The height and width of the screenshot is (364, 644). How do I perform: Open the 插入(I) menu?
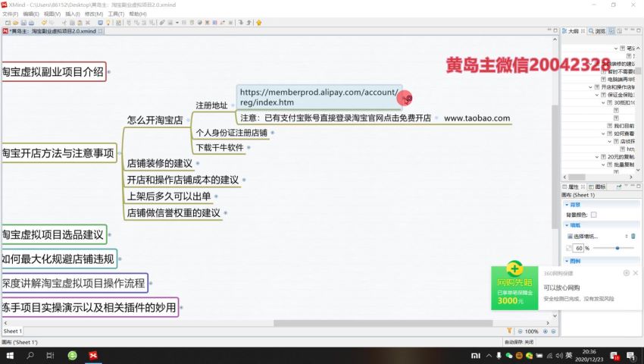pyautogui.click(x=72, y=14)
